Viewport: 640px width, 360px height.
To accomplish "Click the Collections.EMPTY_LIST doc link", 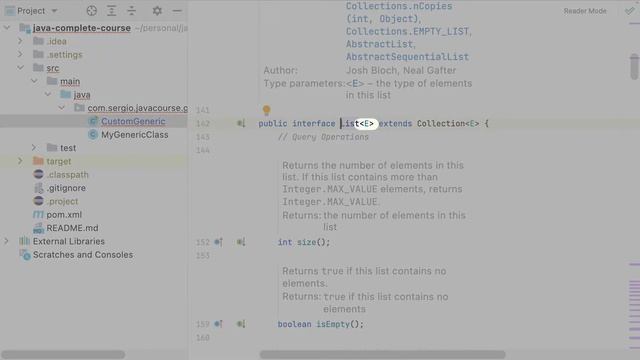I will tap(407, 31).
